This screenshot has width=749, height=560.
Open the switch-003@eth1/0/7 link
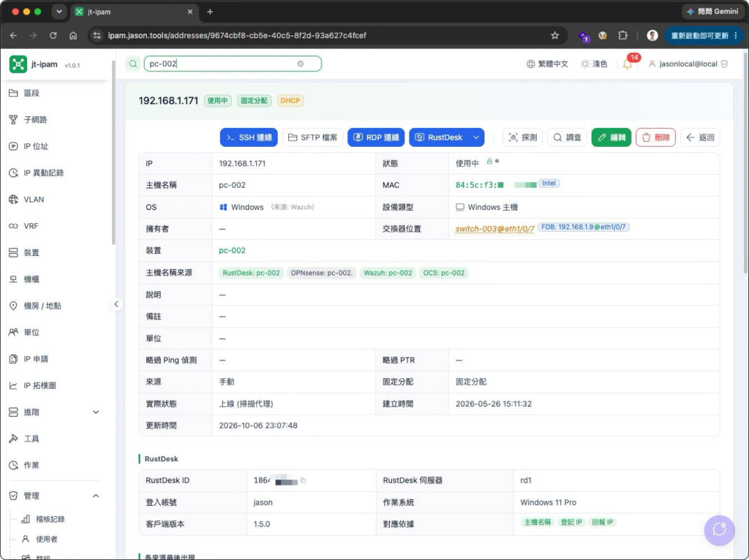pyautogui.click(x=495, y=229)
